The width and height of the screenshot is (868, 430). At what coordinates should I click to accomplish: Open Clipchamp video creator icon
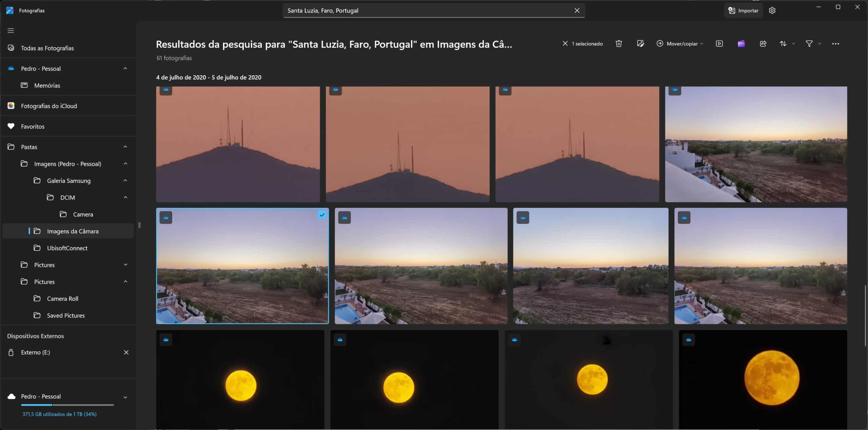[741, 44]
